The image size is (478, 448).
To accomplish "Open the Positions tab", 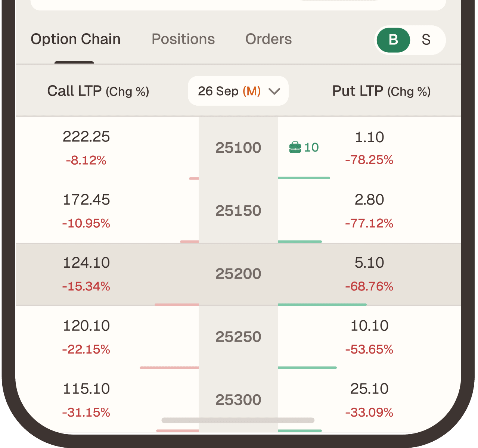I will point(183,39).
